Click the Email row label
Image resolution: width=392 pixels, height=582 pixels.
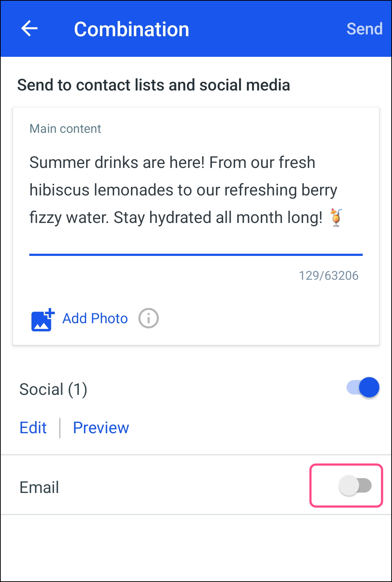pyautogui.click(x=39, y=487)
